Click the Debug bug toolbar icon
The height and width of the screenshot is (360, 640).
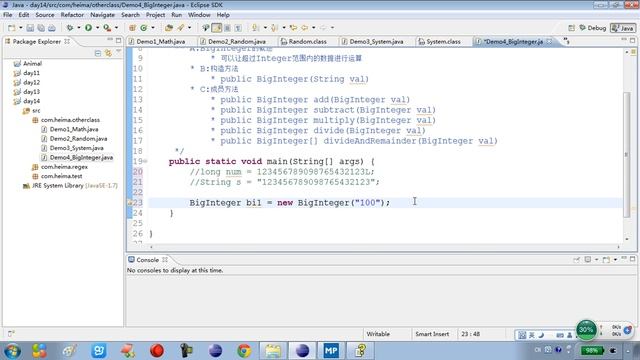pyautogui.click(x=70, y=28)
